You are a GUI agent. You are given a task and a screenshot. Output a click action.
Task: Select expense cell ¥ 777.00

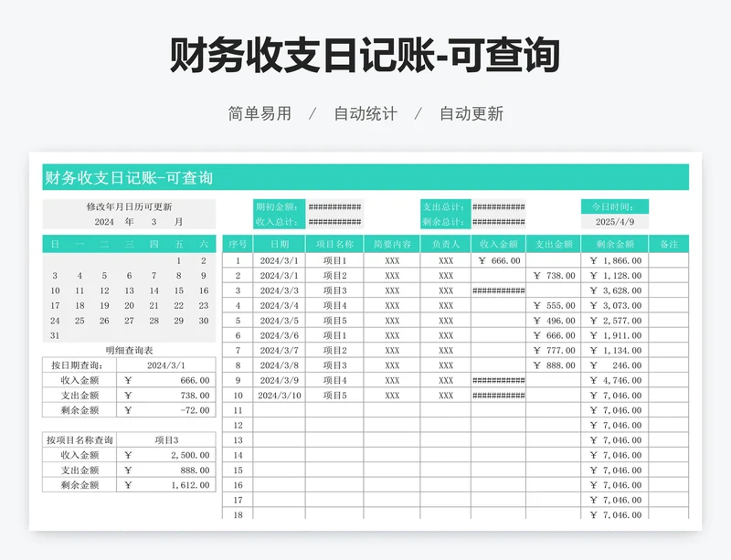tap(554, 350)
